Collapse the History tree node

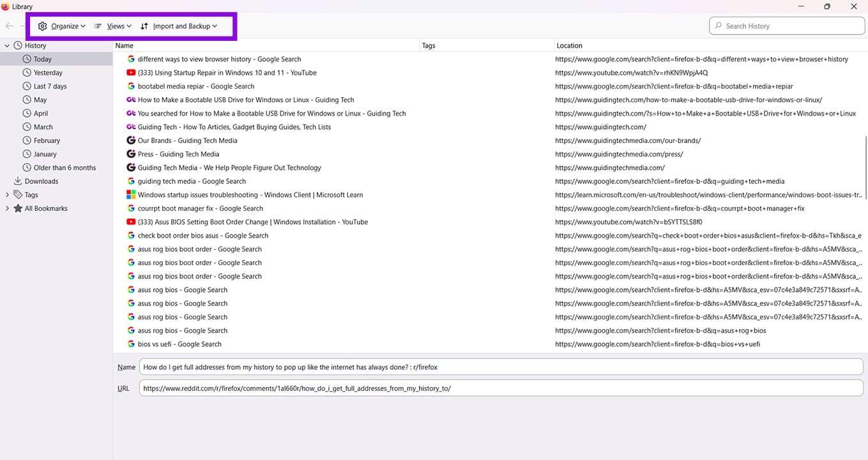click(7, 45)
